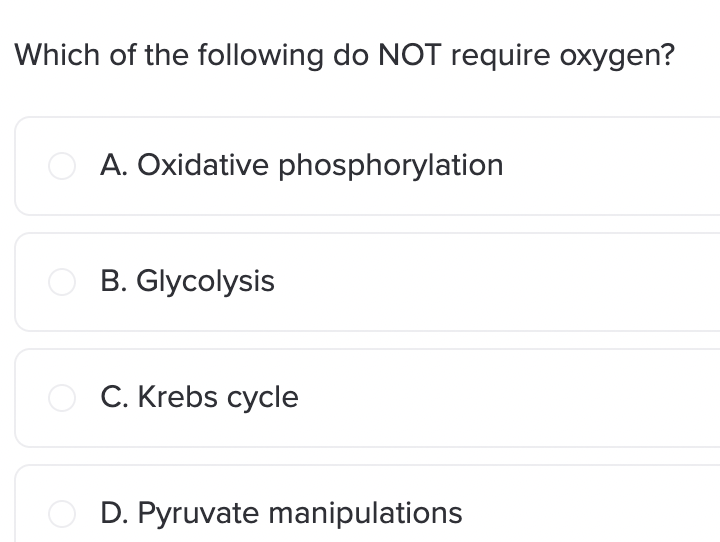This screenshot has height=542, width=720.
Task: Select the radio button beside Glycolysis
Action: [x=62, y=282]
